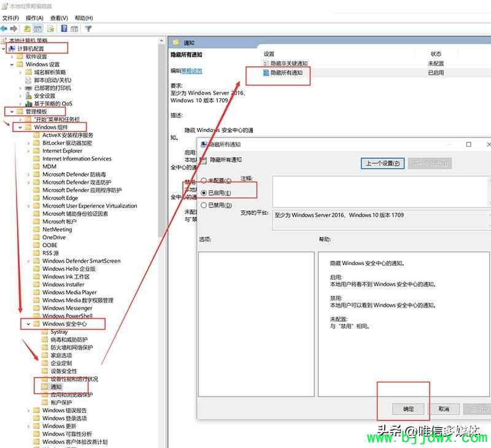
Task: Open the 策略设置 link
Action: coord(191,71)
